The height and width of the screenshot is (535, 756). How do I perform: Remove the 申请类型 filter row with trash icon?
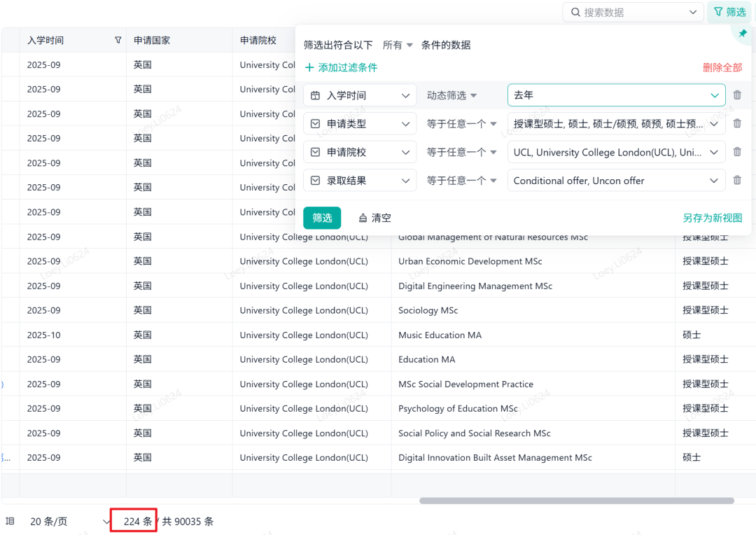pyautogui.click(x=737, y=124)
